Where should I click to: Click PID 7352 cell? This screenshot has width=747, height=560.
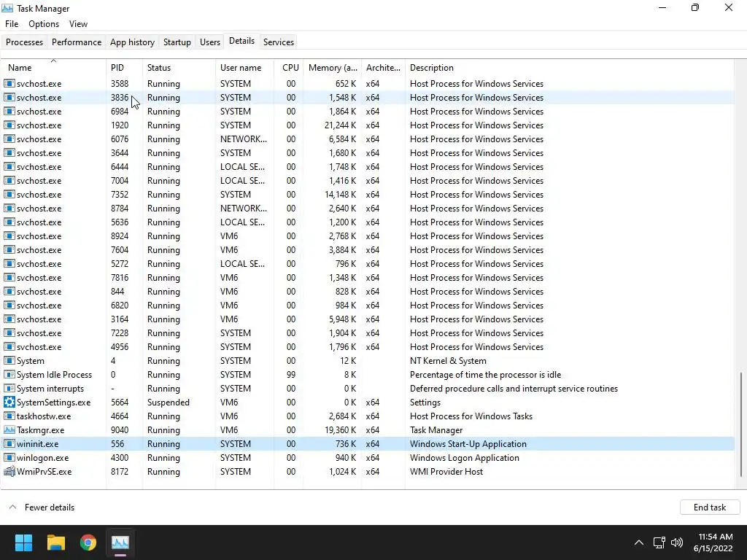pos(120,195)
